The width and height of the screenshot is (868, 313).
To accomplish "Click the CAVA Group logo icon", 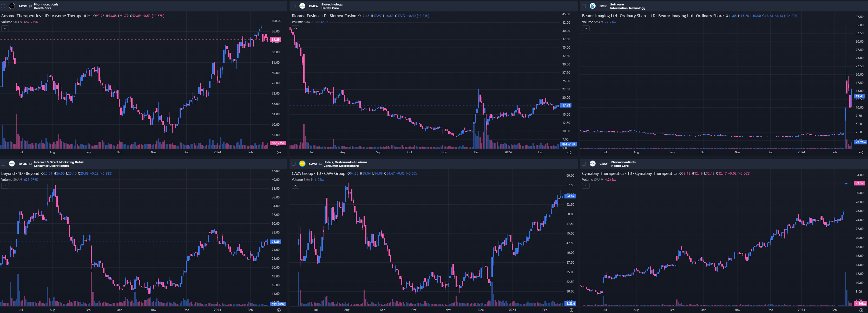I will pyautogui.click(x=302, y=164).
